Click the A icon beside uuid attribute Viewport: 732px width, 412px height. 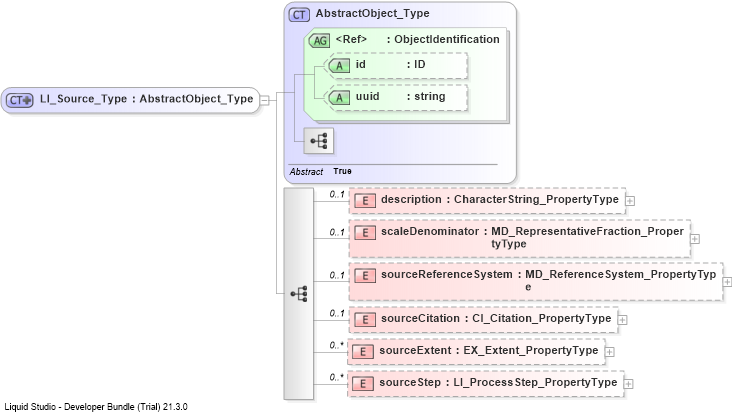pos(339,98)
